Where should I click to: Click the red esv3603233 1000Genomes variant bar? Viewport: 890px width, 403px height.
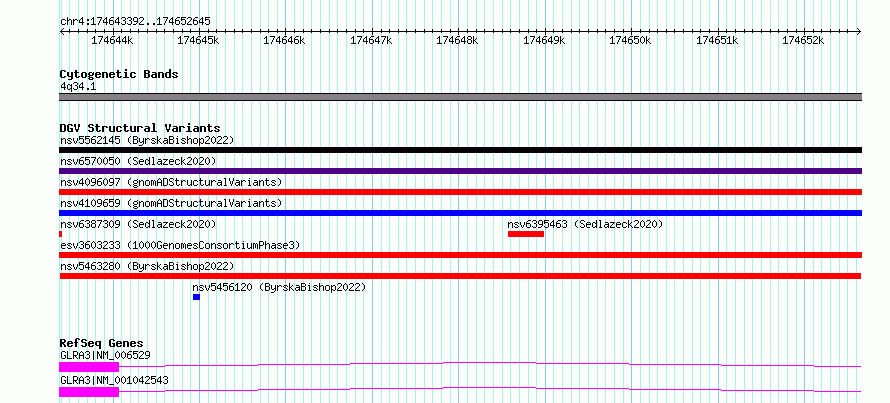(460, 255)
